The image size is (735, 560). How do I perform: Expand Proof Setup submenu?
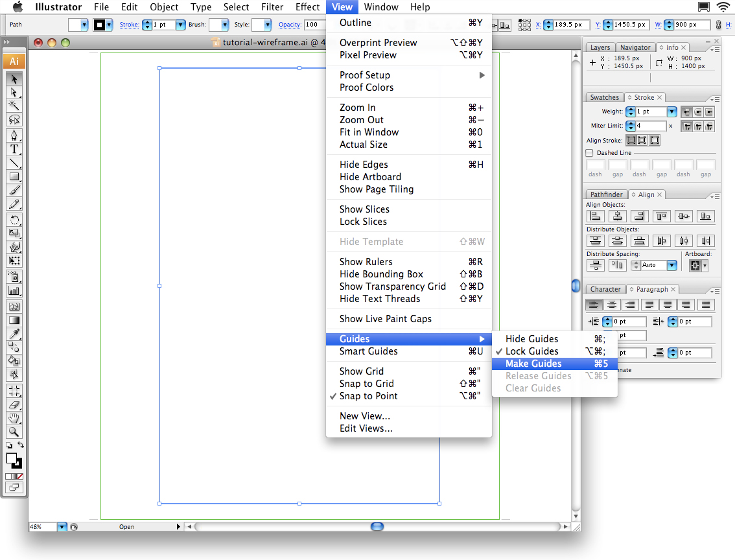pyautogui.click(x=409, y=75)
